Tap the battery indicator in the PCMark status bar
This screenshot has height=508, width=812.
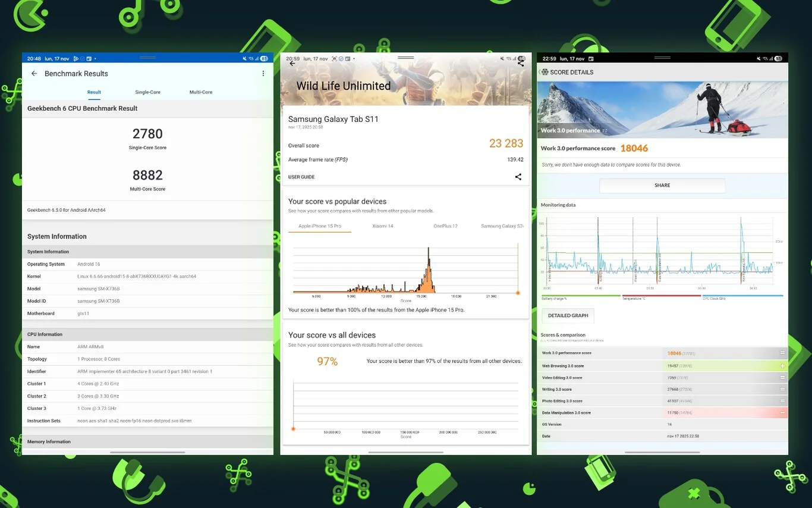click(778, 59)
